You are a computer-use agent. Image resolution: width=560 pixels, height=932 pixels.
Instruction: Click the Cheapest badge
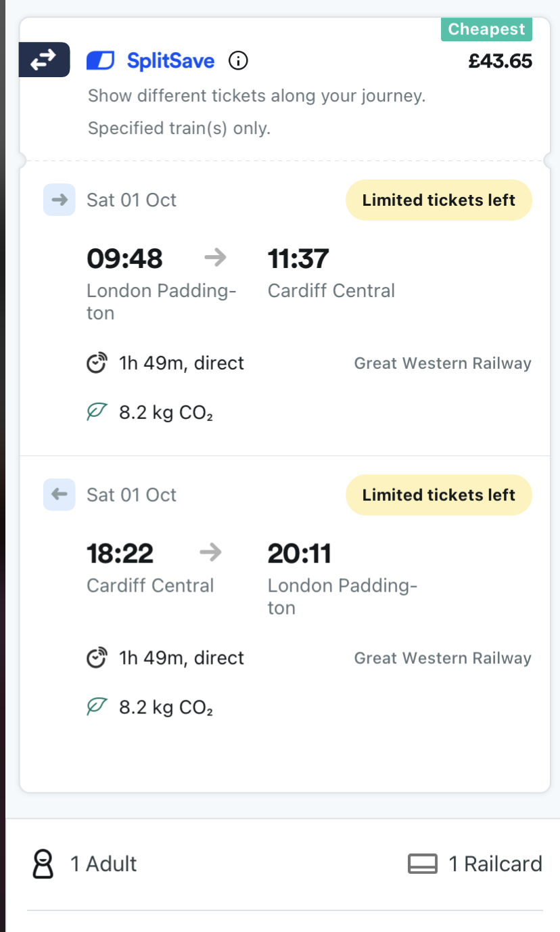(486, 30)
